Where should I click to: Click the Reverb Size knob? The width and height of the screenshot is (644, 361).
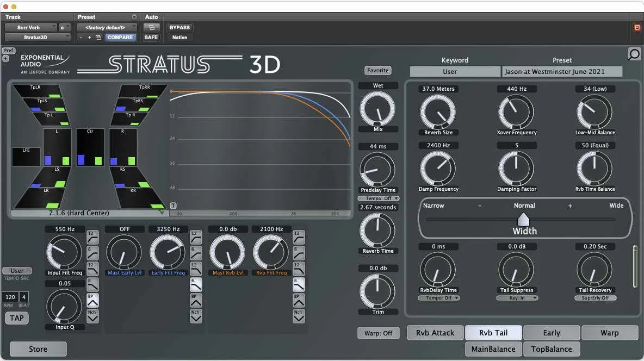tap(438, 111)
